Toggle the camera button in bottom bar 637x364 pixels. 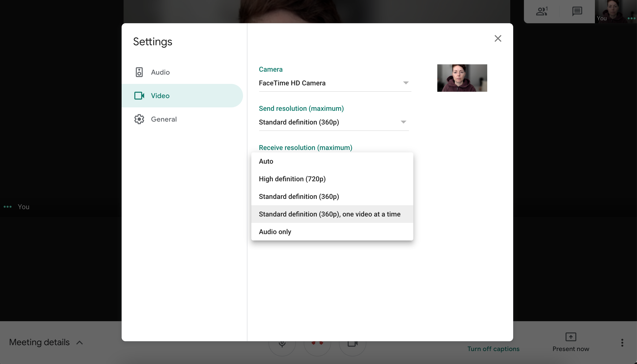tap(352, 349)
